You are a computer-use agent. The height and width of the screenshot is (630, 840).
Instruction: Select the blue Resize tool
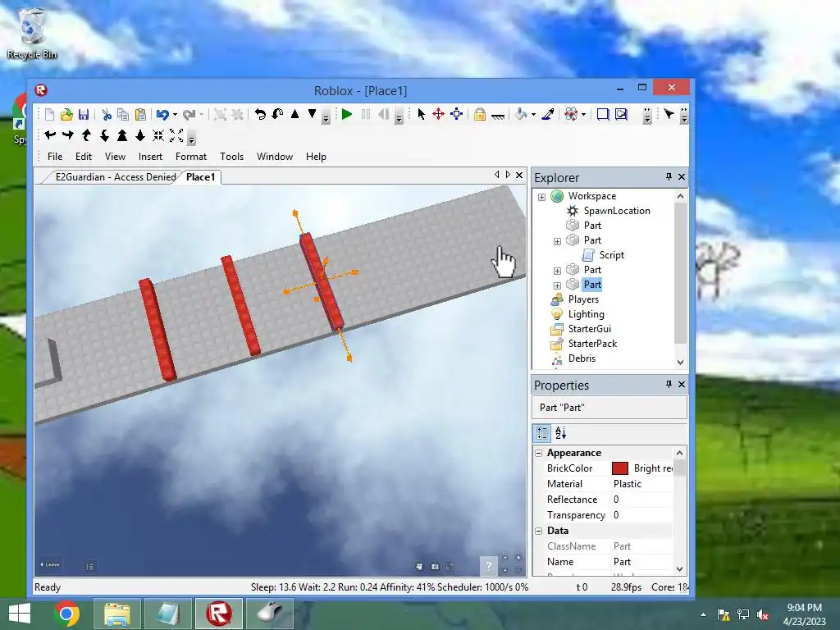[x=456, y=114]
